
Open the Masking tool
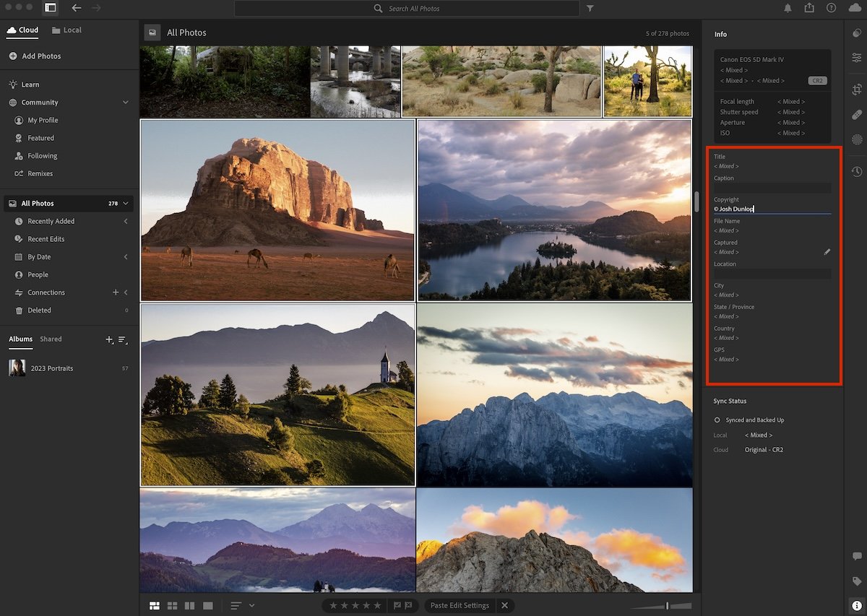pos(856,139)
